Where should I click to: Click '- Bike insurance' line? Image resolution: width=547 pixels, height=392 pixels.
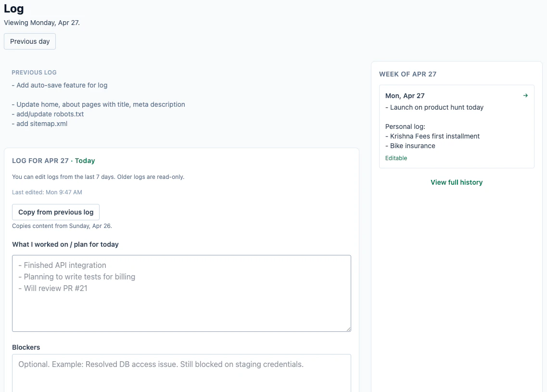point(410,146)
